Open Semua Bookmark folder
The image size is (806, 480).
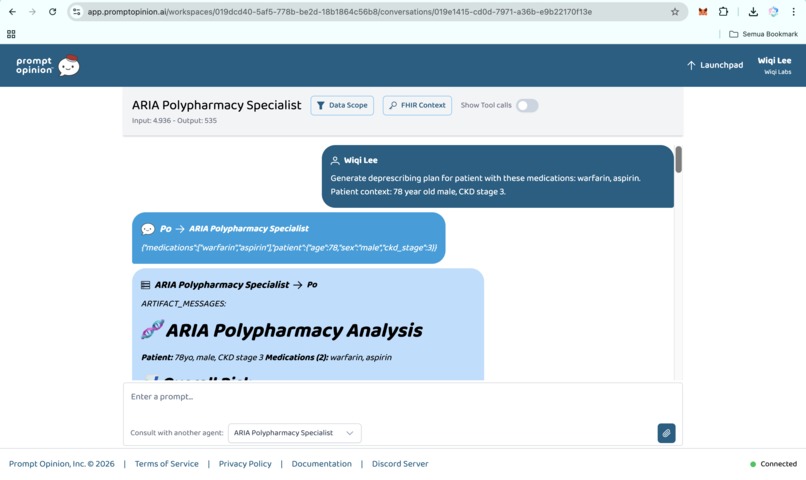[763, 34]
